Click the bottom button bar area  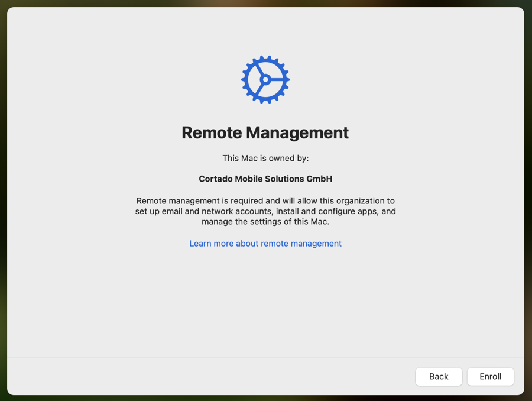point(236,377)
